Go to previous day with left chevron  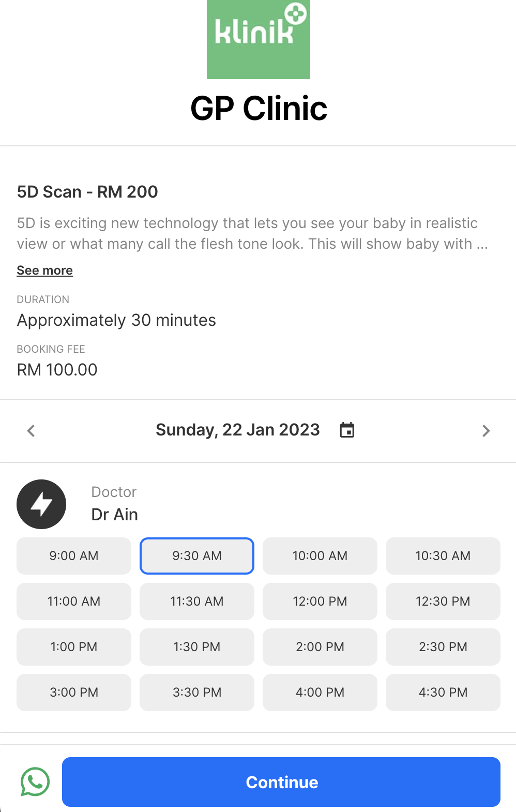[x=31, y=431]
